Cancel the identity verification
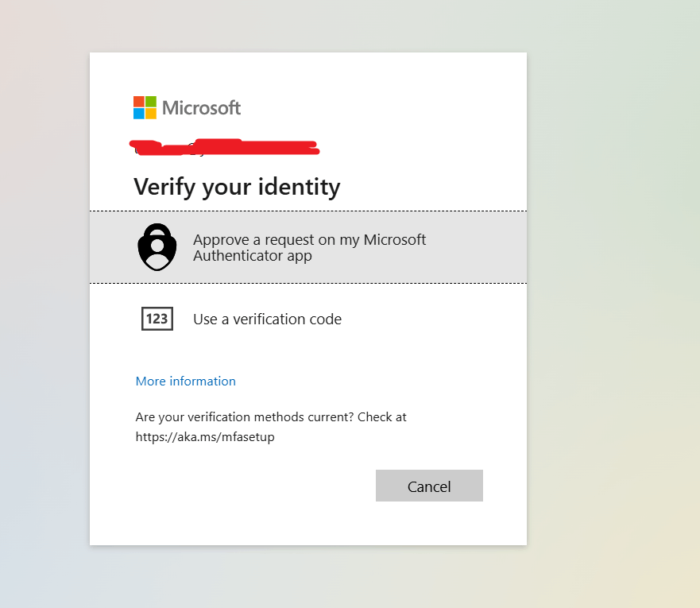 429,486
